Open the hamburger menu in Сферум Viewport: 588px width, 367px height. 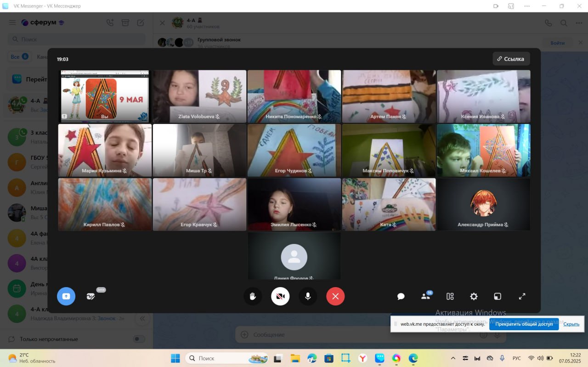click(x=12, y=23)
